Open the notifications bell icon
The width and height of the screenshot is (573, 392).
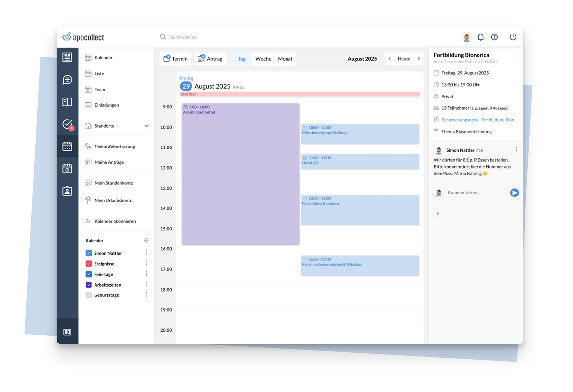480,37
